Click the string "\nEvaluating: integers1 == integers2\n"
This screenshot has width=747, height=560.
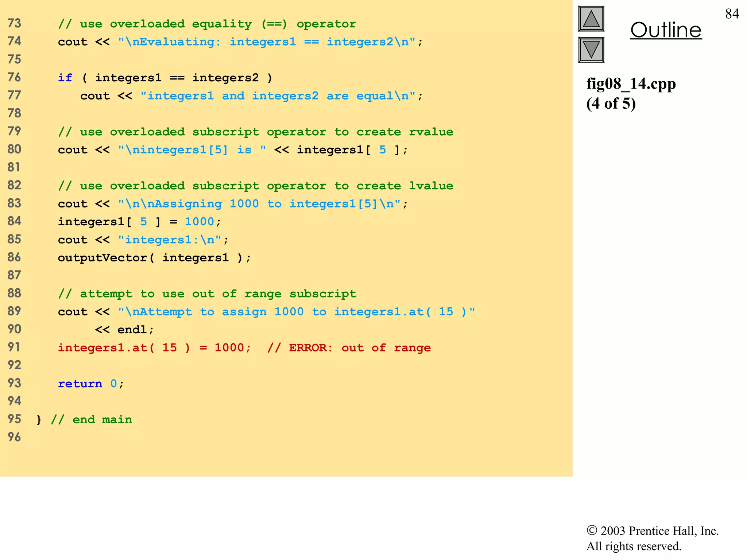point(267,42)
